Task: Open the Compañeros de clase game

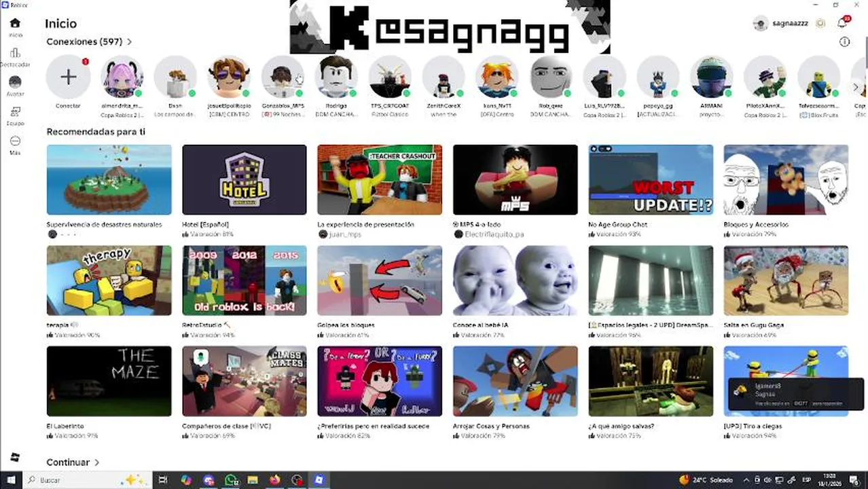Action: [x=245, y=381]
